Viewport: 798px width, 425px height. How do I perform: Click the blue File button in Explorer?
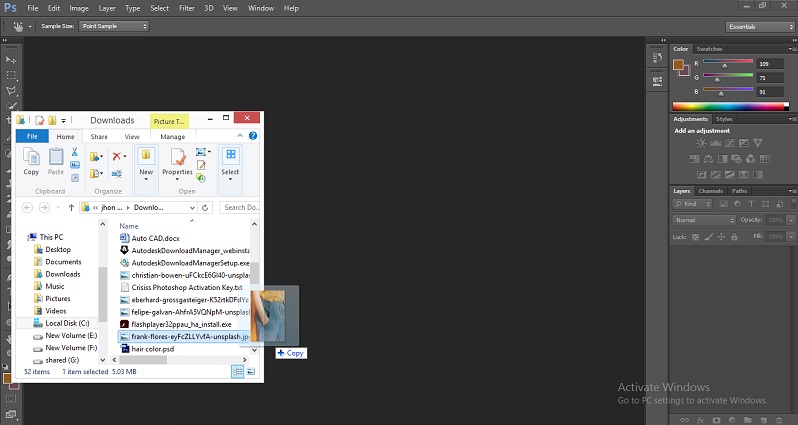tap(32, 136)
